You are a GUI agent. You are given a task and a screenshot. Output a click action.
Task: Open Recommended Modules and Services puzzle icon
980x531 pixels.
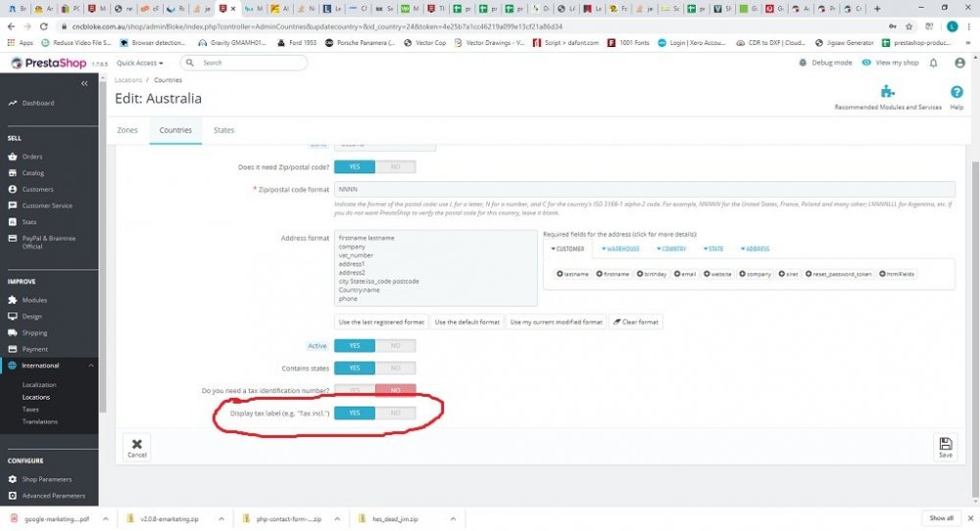pos(888,92)
